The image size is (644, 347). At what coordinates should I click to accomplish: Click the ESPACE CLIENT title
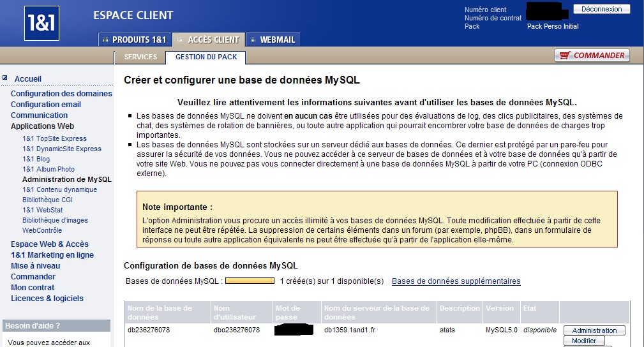[133, 15]
